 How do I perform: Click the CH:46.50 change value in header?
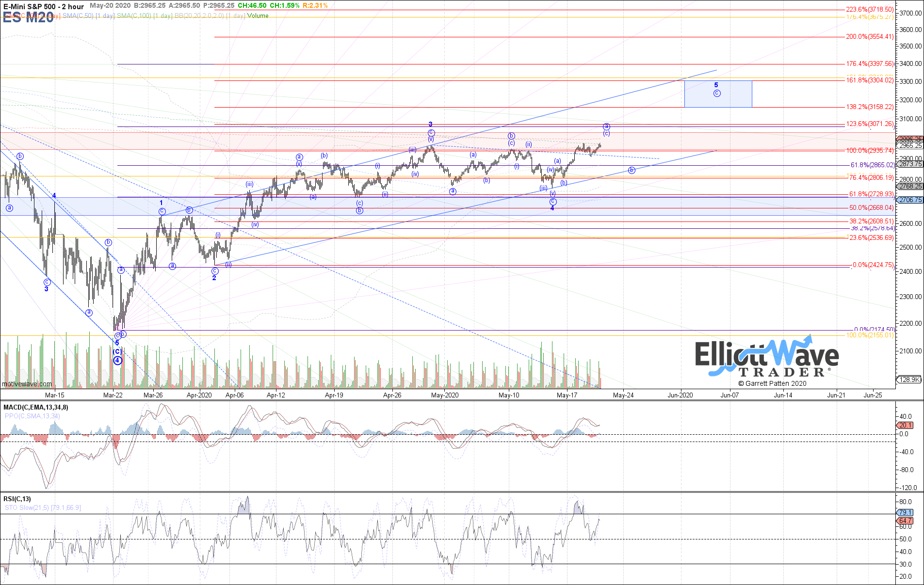point(252,5)
